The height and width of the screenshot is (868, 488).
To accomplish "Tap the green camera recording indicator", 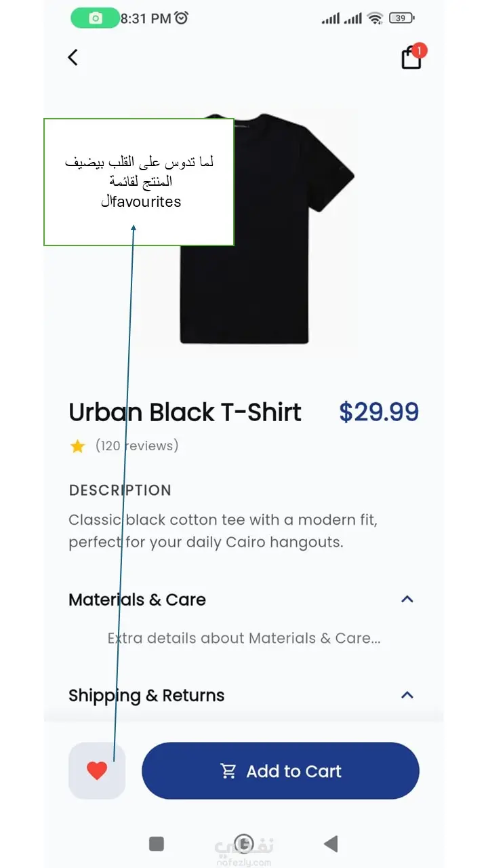I will coord(95,18).
